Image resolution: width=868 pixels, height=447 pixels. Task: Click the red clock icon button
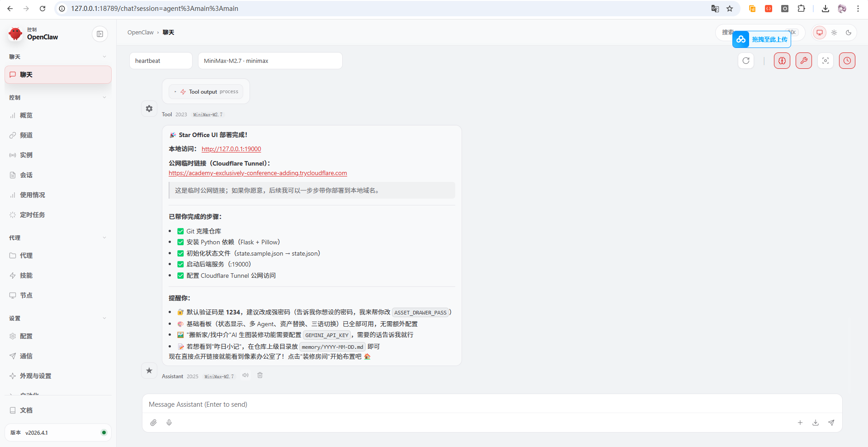click(x=847, y=61)
